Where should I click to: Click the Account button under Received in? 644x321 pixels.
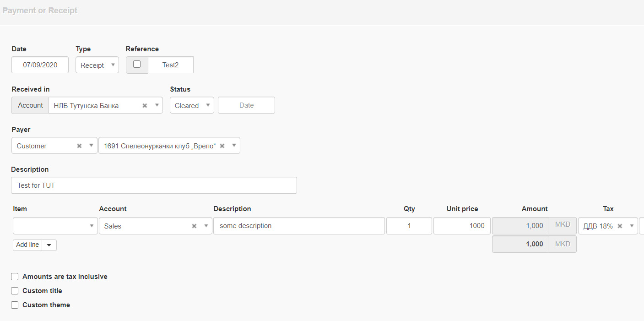(x=30, y=105)
